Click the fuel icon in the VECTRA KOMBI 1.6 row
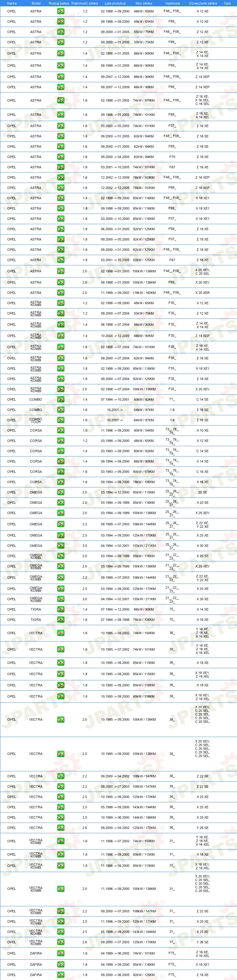237x980 pixels. (x=61, y=841)
